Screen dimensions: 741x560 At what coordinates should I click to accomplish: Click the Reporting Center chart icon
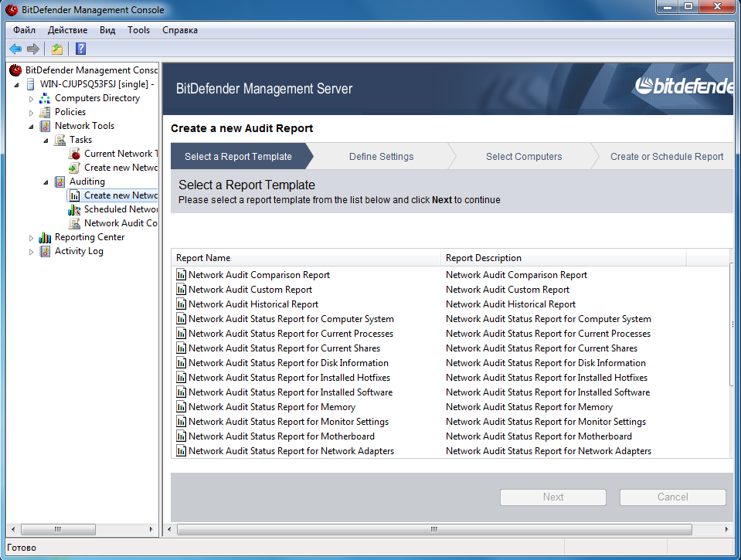(45, 237)
